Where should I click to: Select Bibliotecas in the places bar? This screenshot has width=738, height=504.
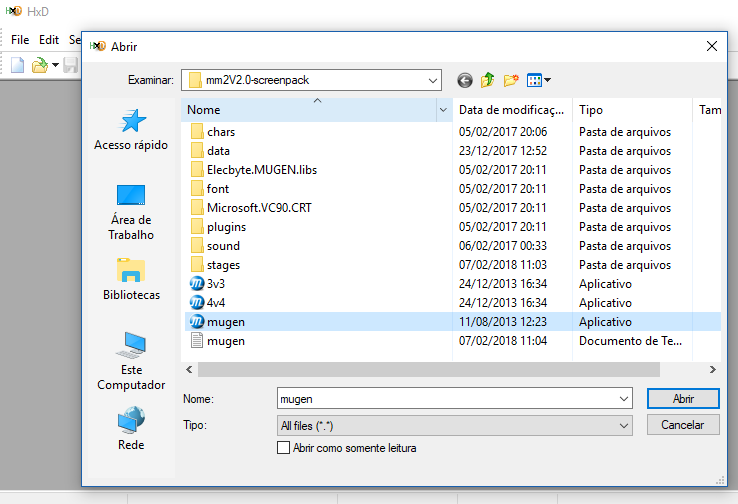pyautogui.click(x=131, y=280)
